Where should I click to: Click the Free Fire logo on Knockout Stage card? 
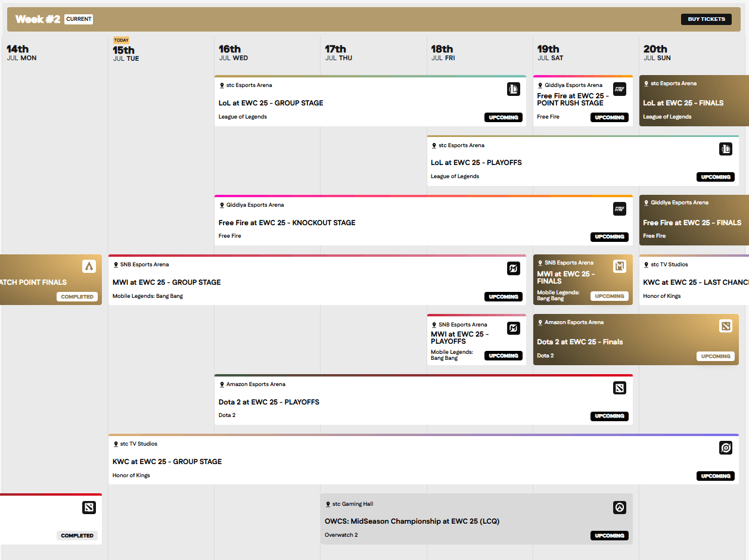click(620, 209)
